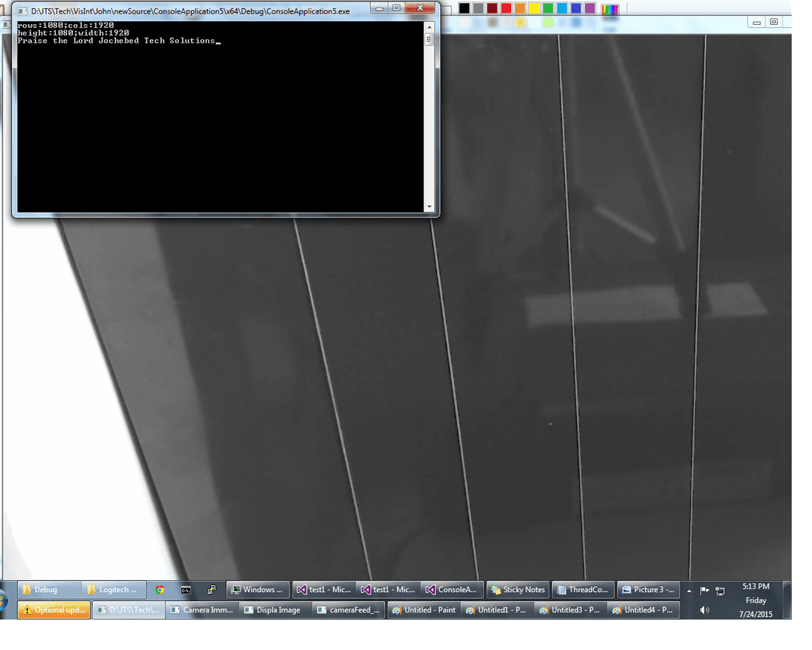Minimize the ConsoleApplication5 console window
Image resolution: width=812 pixels, height=650 pixels.
point(379,8)
